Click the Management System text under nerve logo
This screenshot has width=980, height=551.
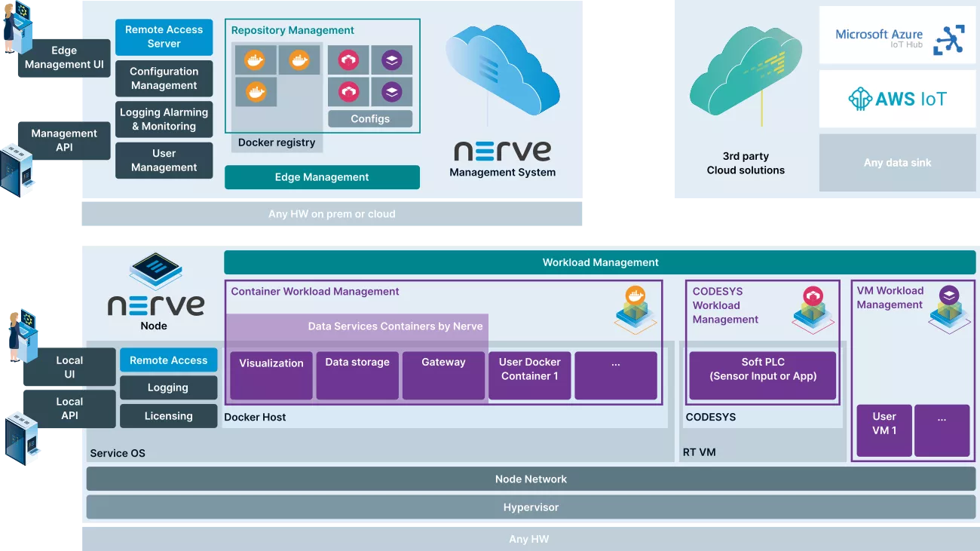tap(502, 172)
